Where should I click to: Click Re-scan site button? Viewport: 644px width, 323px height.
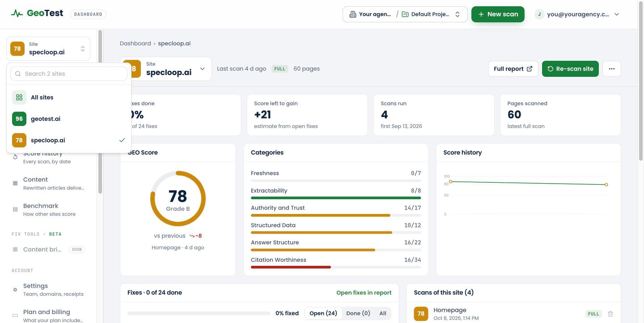[x=570, y=69]
